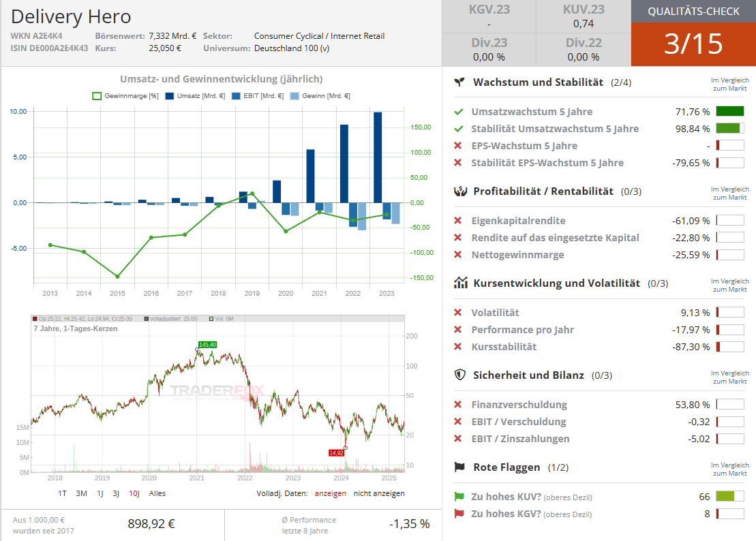The height and width of the screenshot is (541, 756).
Task: Click the green checkmark for Stabilität Umsatzwachstum 5 Jahre
Action: [x=459, y=129]
